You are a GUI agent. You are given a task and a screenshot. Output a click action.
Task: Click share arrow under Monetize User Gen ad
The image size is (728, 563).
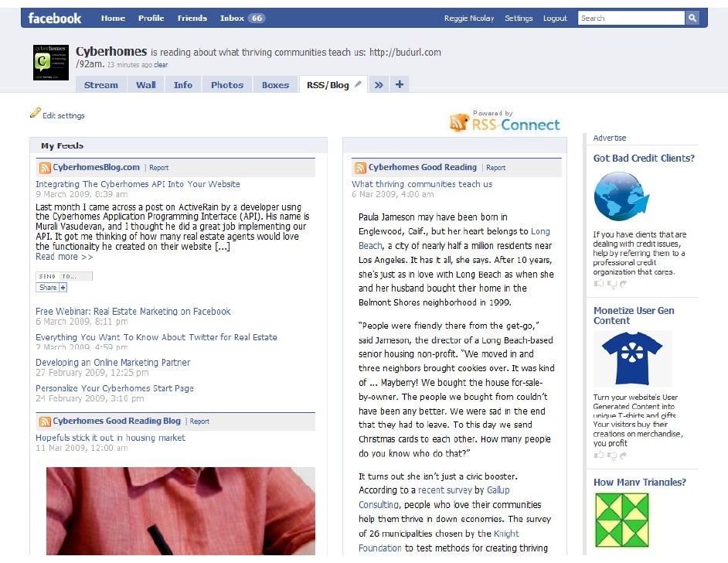click(x=623, y=455)
